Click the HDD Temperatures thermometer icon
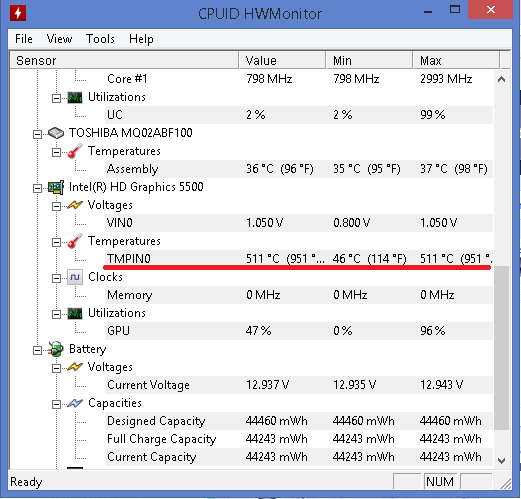 [75, 151]
